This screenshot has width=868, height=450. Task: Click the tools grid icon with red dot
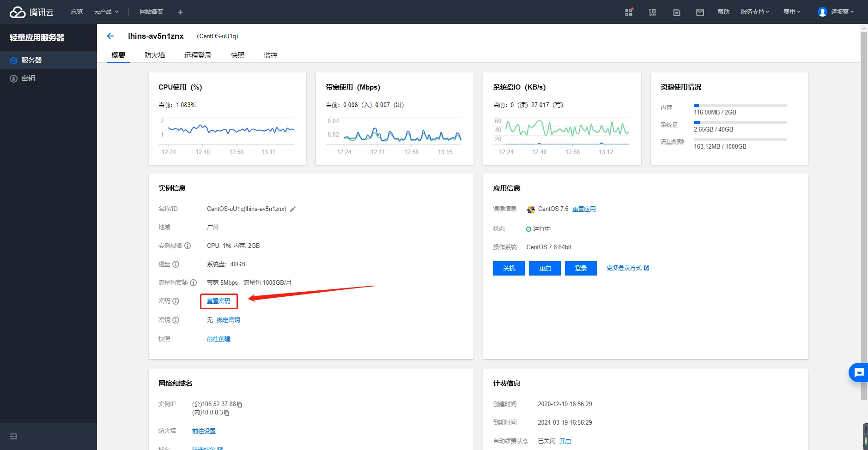(x=629, y=12)
